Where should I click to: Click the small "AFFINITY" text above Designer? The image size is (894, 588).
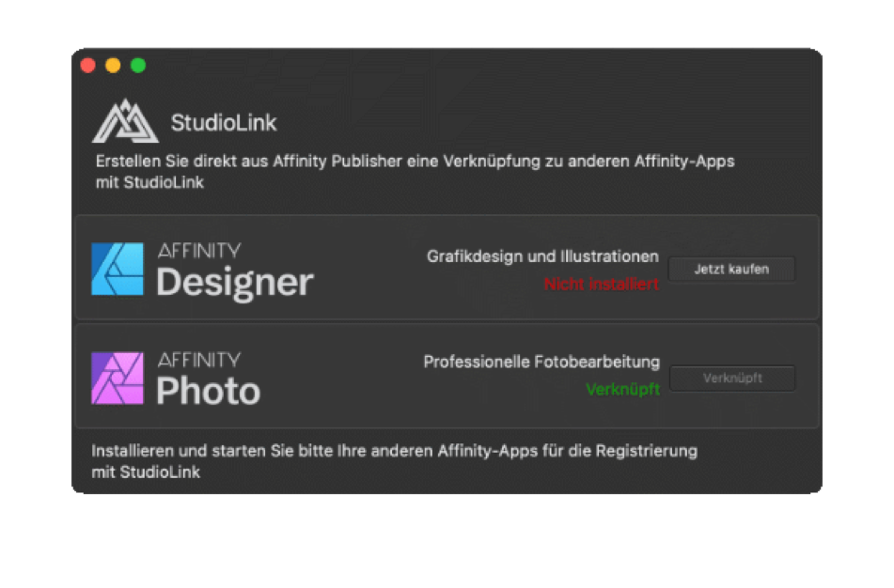198,250
